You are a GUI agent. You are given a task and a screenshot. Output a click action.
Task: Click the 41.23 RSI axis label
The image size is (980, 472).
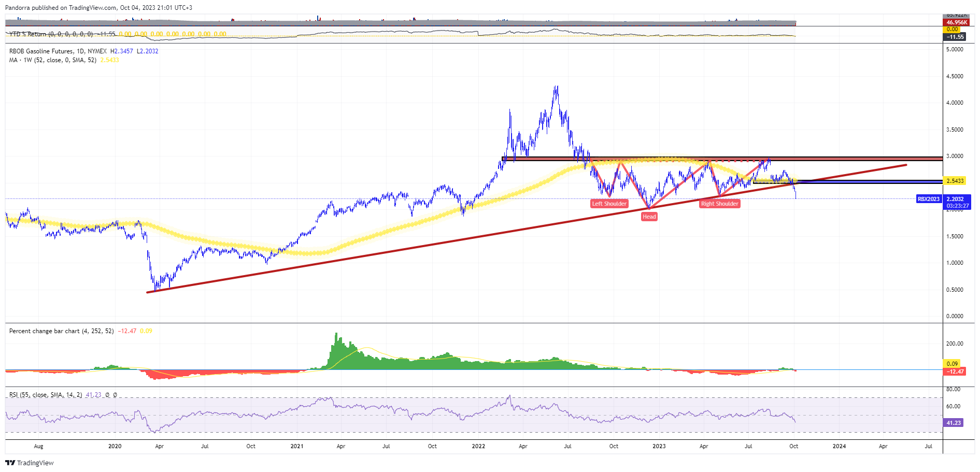(954, 423)
